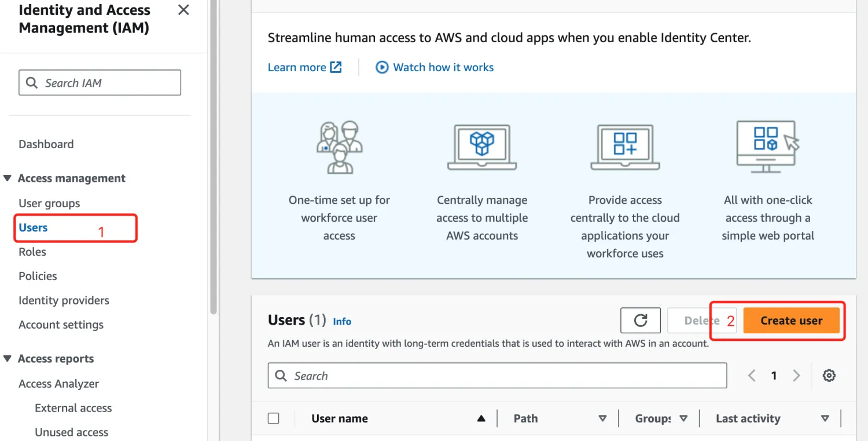Open Account settings page
The image size is (868, 441).
point(61,325)
